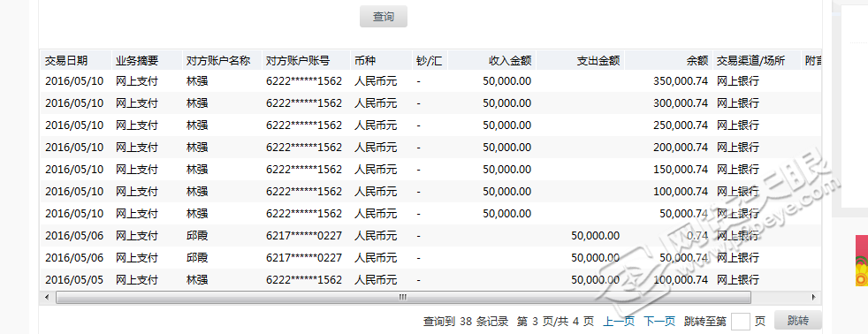Click the 交易日期 column header
The height and width of the screenshot is (334, 868).
point(66,61)
